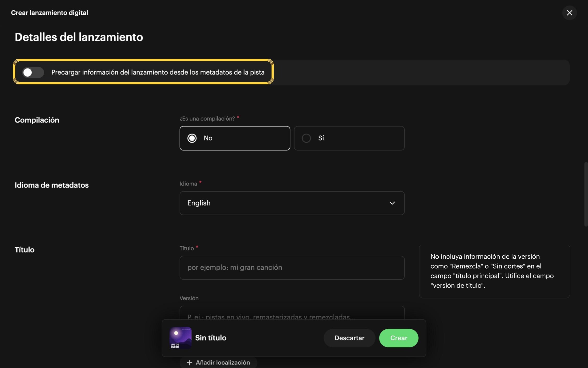The height and width of the screenshot is (368, 588).
Task: Click Añadir localización button
Action: click(218, 362)
